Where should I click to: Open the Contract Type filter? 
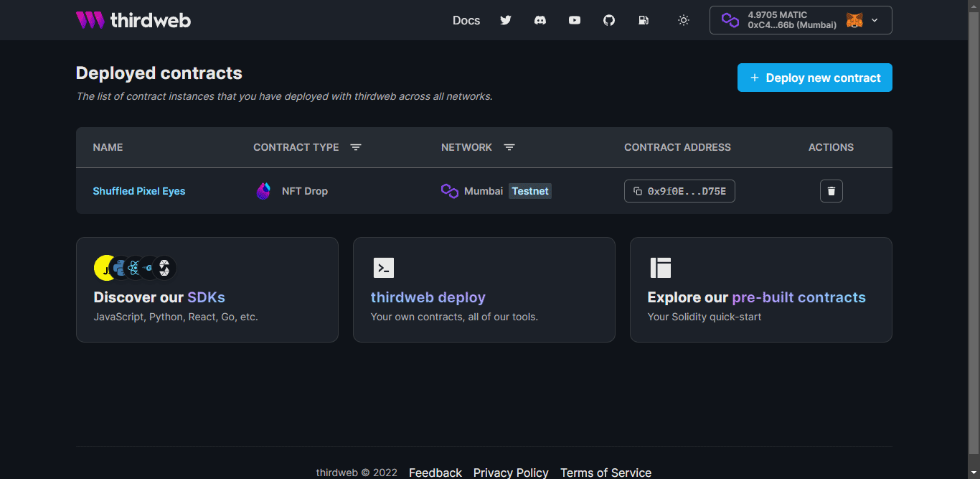[x=356, y=147]
